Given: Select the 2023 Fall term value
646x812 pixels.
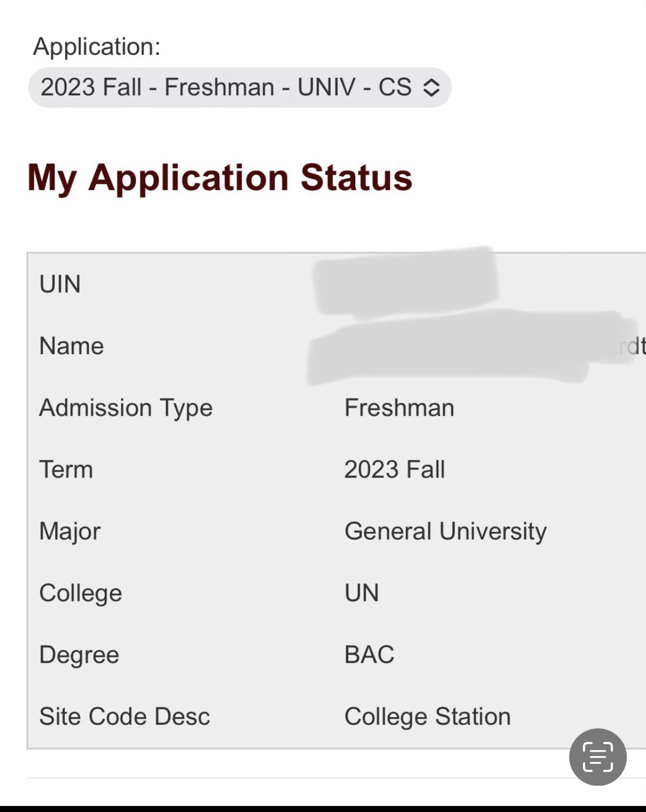Looking at the screenshot, I should click(x=395, y=470).
